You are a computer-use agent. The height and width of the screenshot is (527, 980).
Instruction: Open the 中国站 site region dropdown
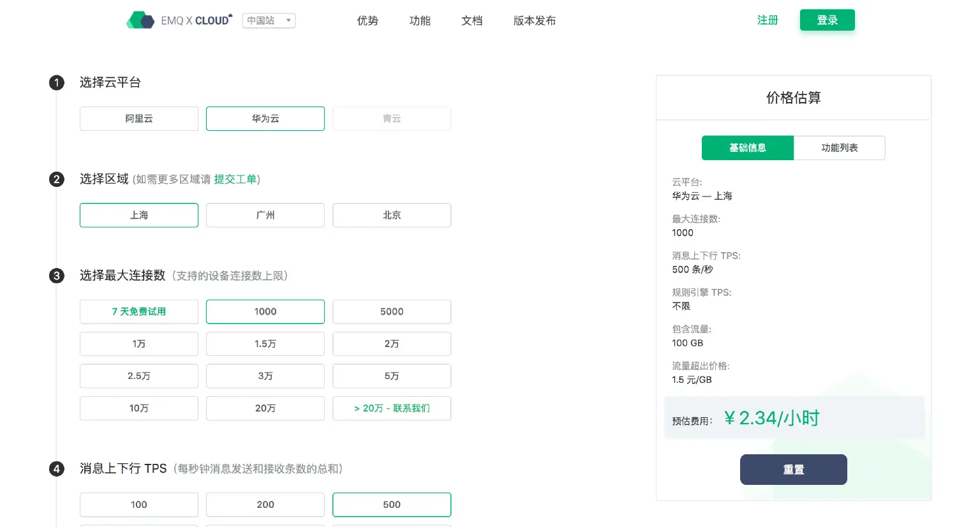(x=268, y=20)
